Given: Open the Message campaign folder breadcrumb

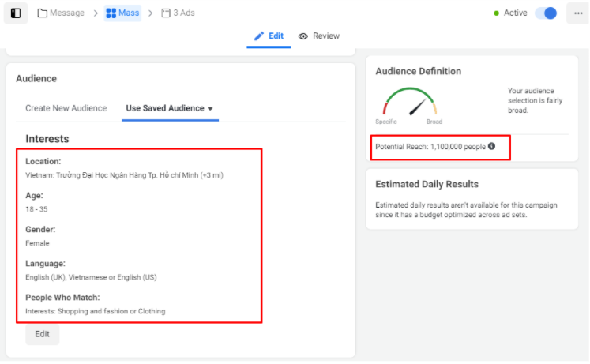Looking at the screenshot, I should click(61, 13).
